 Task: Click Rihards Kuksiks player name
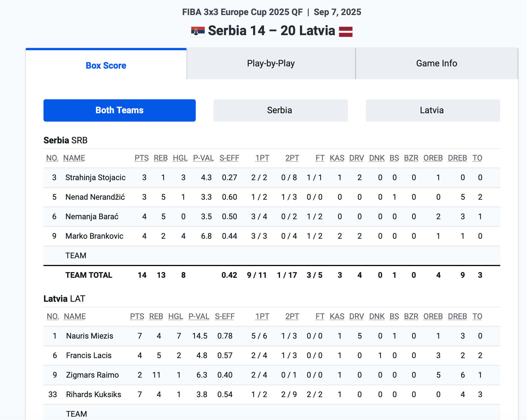coord(93,394)
